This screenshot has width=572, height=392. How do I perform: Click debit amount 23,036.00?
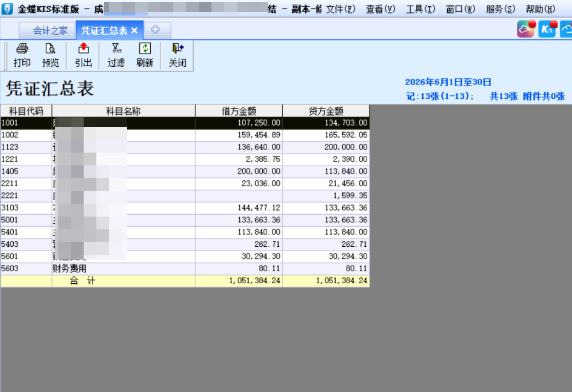point(239,184)
